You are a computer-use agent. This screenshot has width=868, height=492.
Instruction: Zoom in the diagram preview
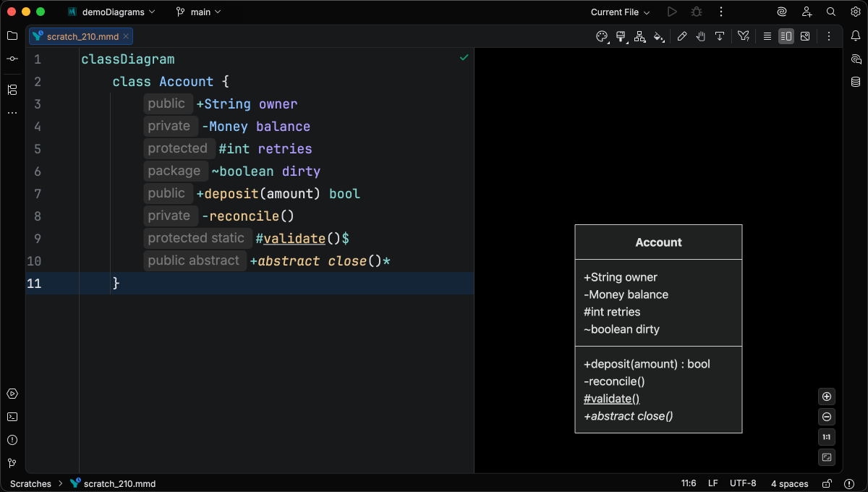point(827,396)
